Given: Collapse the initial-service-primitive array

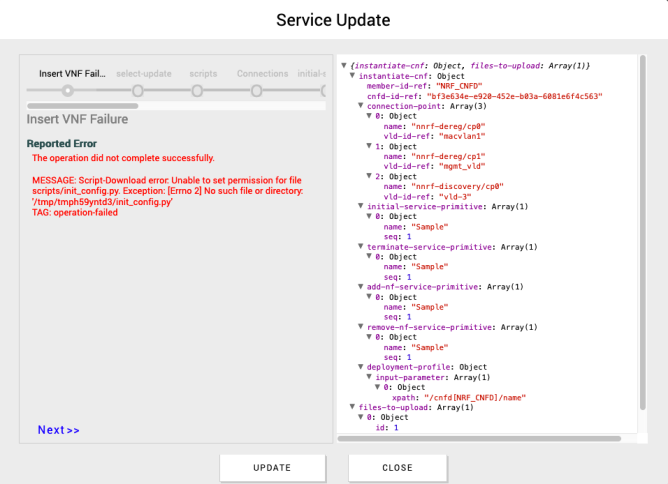Looking at the screenshot, I should pyautogui.click(x=360, y=206).
